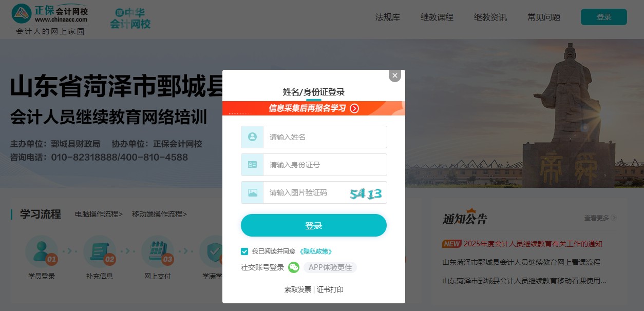Select 继教课程 in the top navigation

437,17
